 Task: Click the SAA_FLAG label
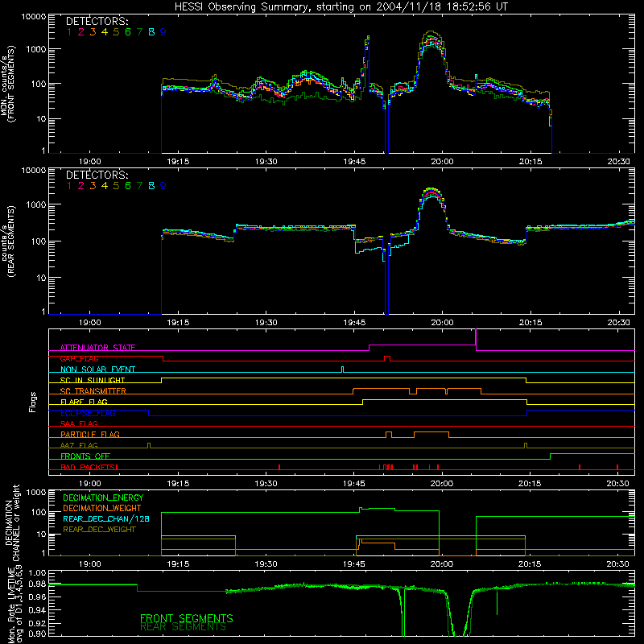(79, 423)
